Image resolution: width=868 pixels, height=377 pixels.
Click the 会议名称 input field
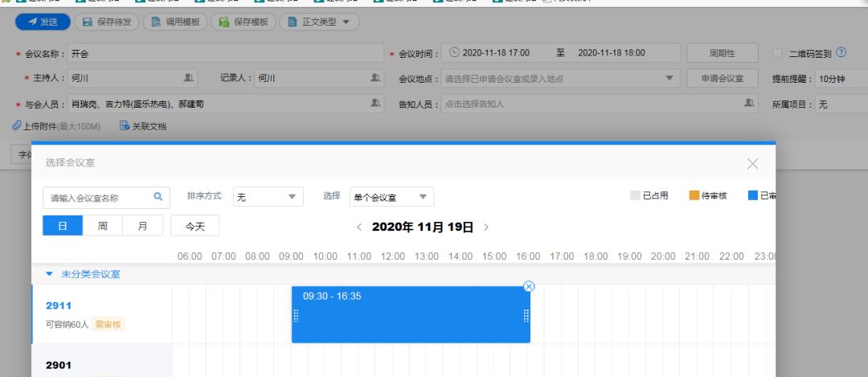[x=225, y=54]
